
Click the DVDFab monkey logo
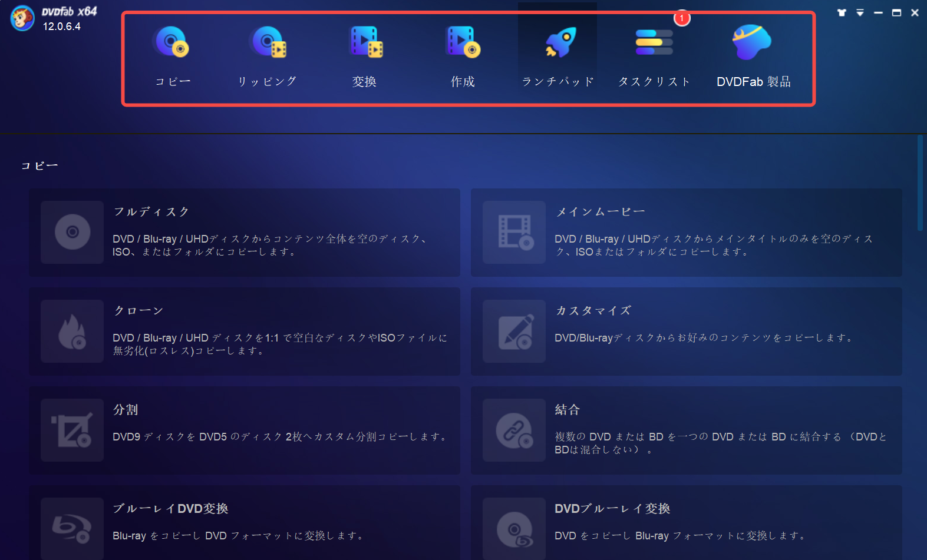point(22,18)
